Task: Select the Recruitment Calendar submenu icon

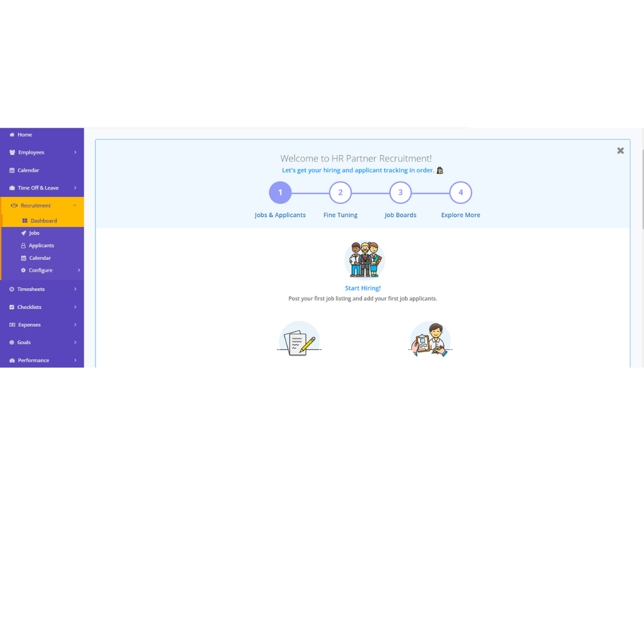Action: click(24, 258)
